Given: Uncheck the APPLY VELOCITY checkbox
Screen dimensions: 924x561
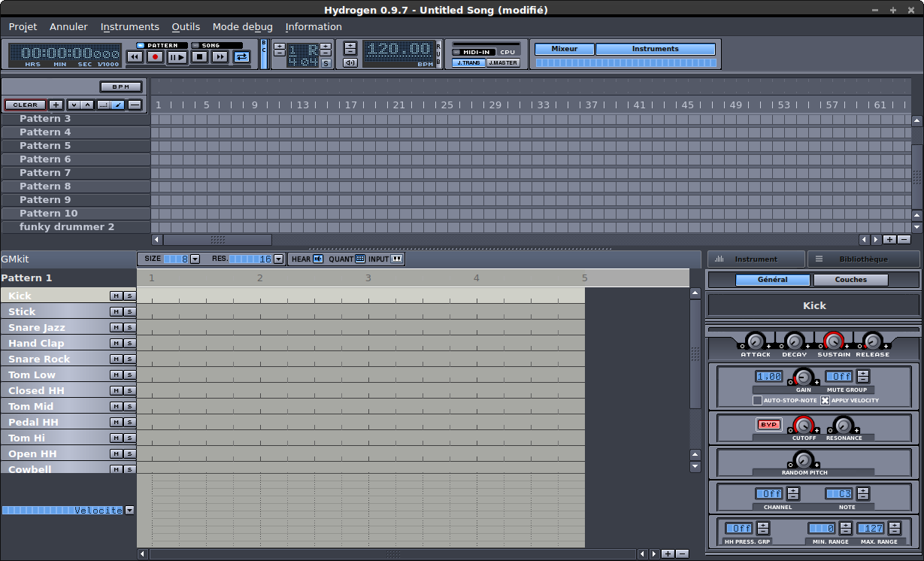Looking at the screenshot, I should (825, 400).
